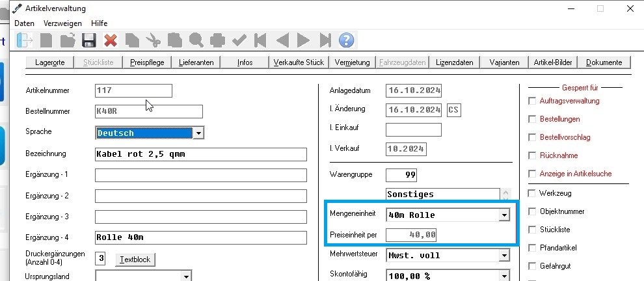Screen dimensions: 644x281
Task: Enable the Gefahrgut checkbox
Action: click(532, 266)
